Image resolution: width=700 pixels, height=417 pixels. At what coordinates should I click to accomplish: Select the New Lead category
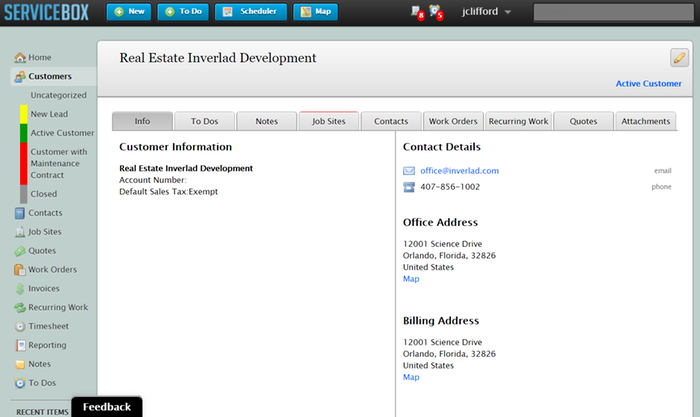[49, 114]
